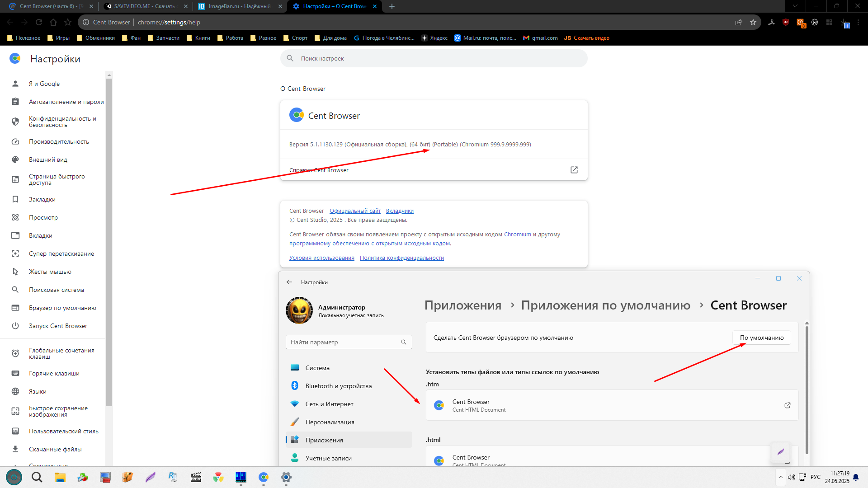Open new tab with plus button
The width and height of the screenshot is (868, 488).
coord(392,6)
